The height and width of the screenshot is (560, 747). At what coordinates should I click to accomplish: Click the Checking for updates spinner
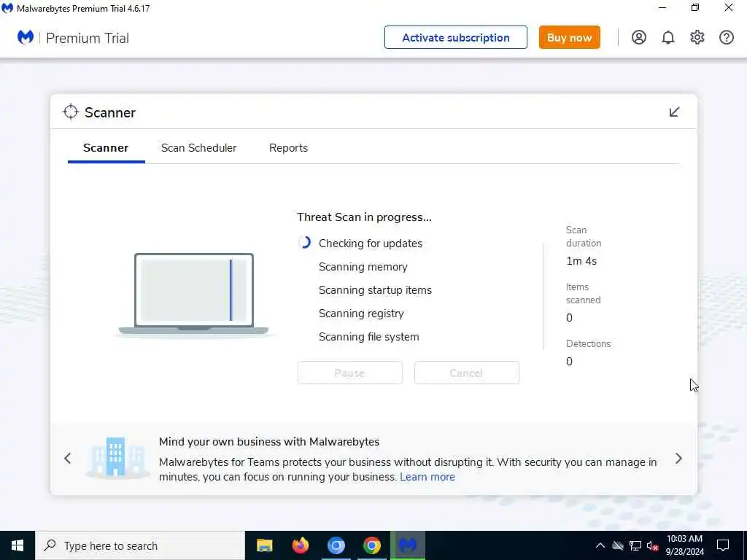[304, 243]
